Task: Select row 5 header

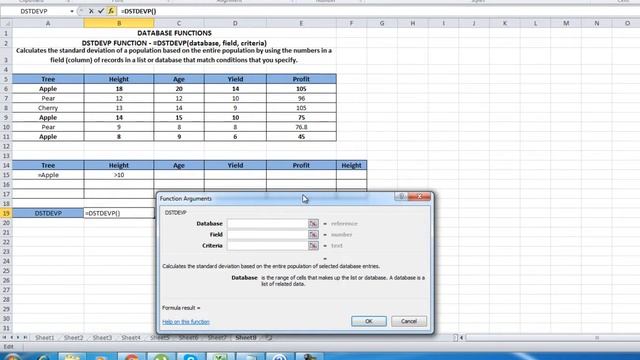Action: click(x=6, y=79)
